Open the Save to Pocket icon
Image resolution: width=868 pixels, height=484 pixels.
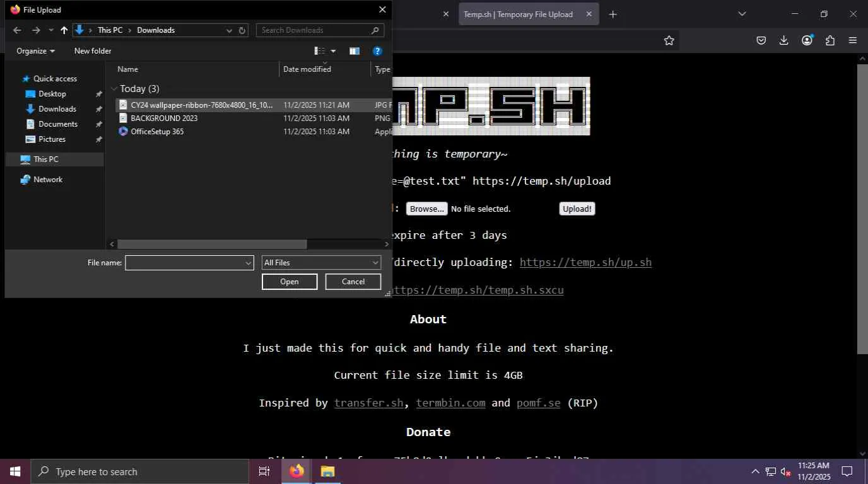pyautogui.click(x=761, y=40)
